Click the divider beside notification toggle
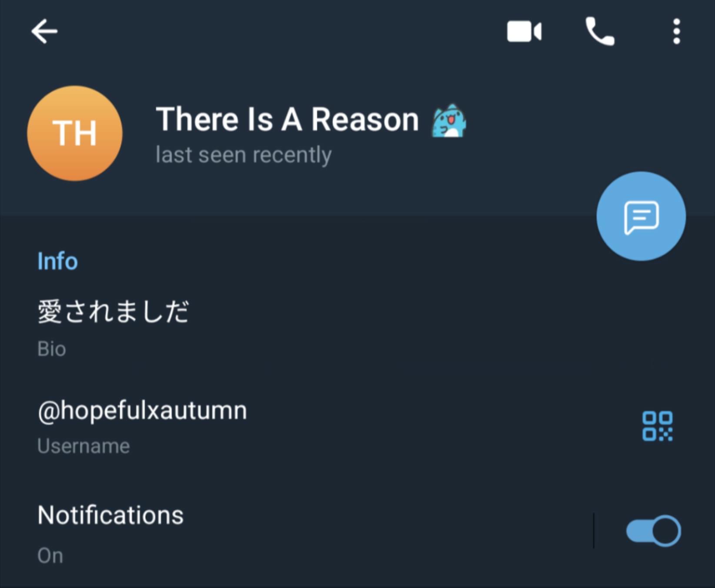The height and width of the screenshot is (588, 715). (594, 531)
